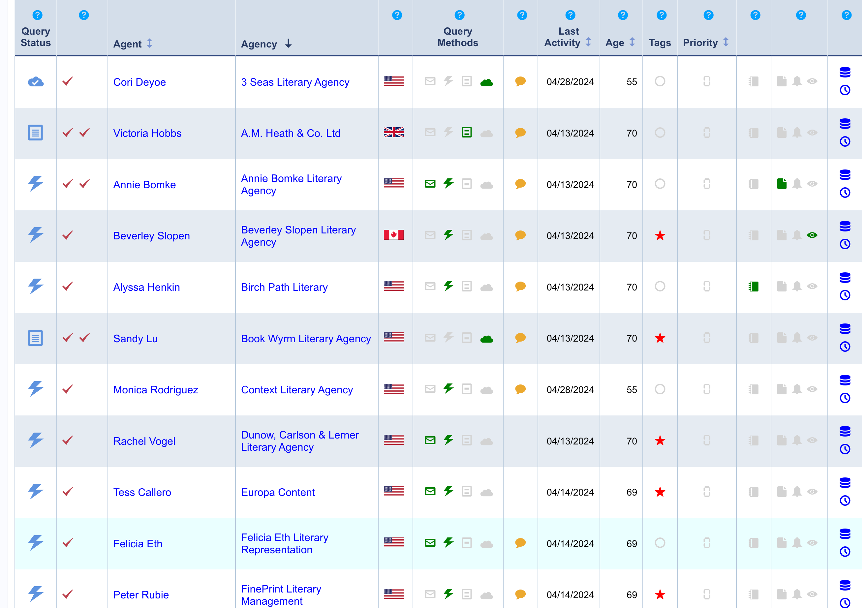
Task: Click the Canada flag for Beverley Slopen
Action: click(x=393, y=235)
